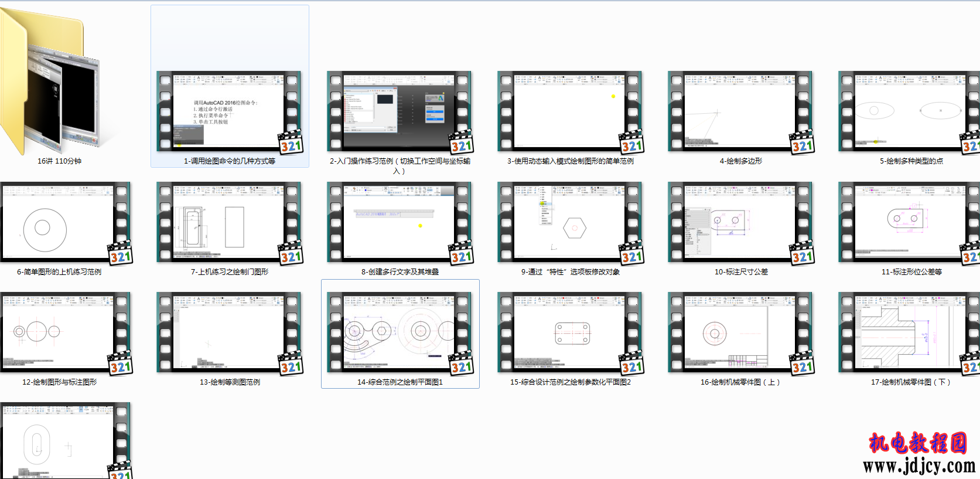The width and height of the screenshot is (980, 479).
Task: Select the 14-综合范例之绘制平面图1 video thumbnail
Action: coord(399,332)
